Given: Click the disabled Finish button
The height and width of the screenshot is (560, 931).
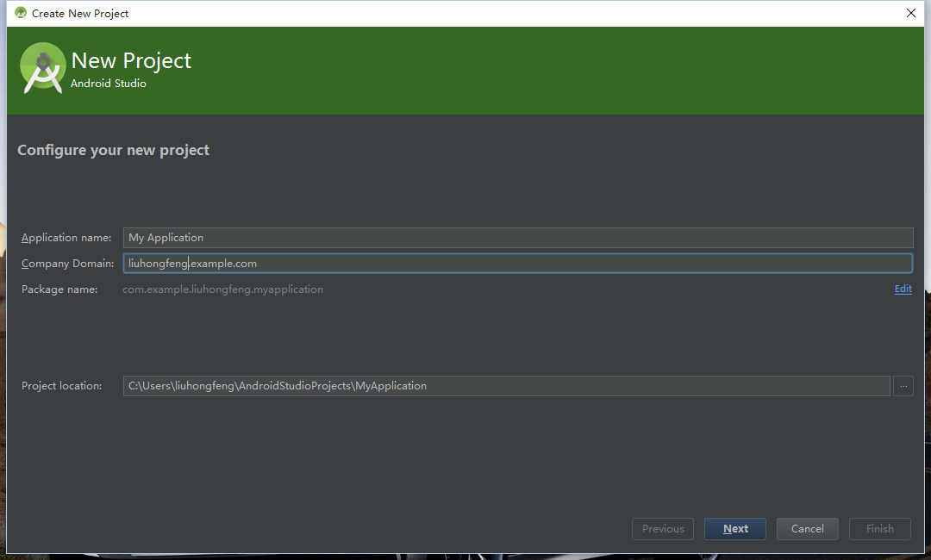Looking at the screenshot, I should [x=880, y=529].
